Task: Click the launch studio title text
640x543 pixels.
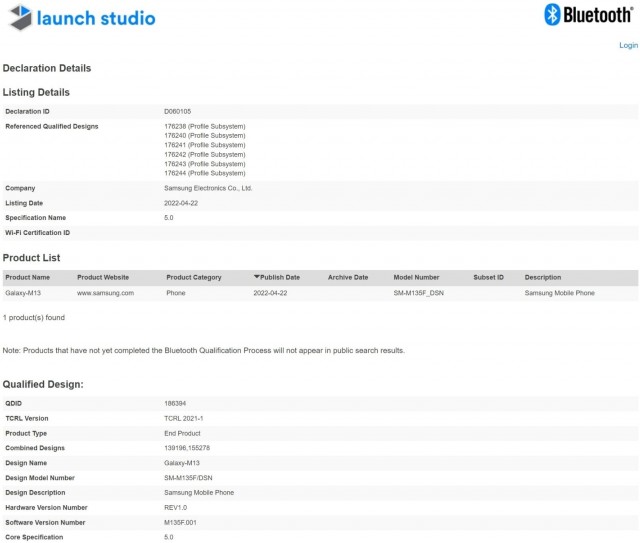Action: [x=96, y=18]
